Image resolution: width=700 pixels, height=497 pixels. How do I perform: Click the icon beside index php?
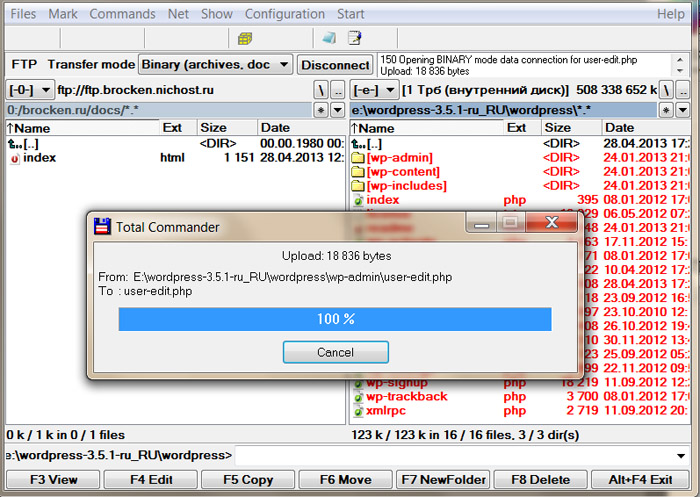[358, 200]
